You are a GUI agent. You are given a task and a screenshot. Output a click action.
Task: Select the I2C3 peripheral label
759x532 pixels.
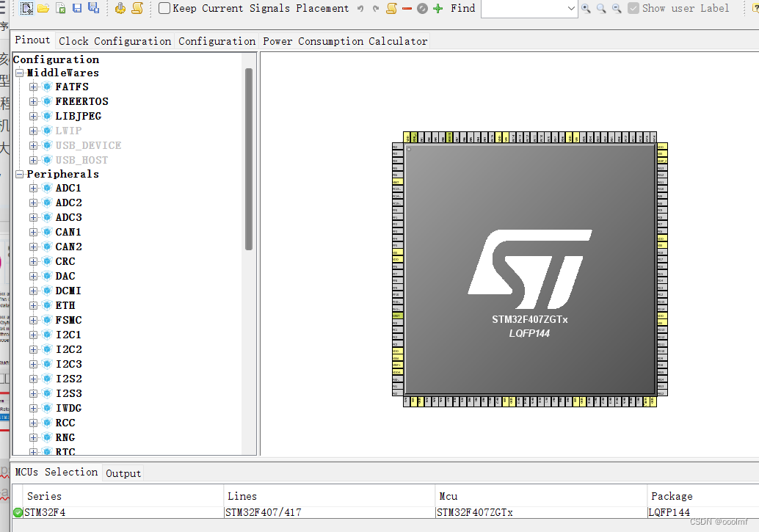tap(68, 364)
